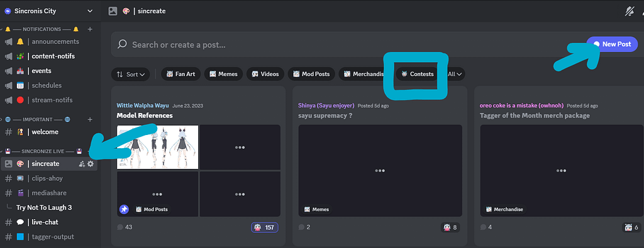Click the pin icon on Model References post
This screenshot has height=248, width=644.
click(x=124, y=209)
